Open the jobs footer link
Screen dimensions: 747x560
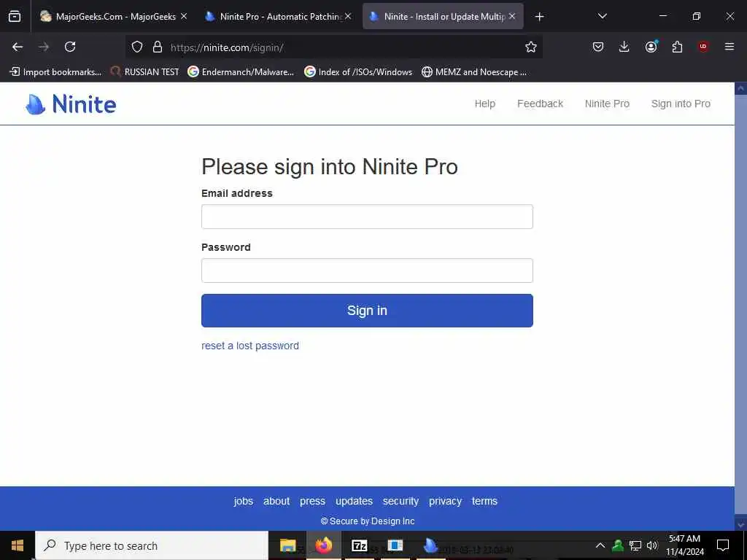coord(244,501)
